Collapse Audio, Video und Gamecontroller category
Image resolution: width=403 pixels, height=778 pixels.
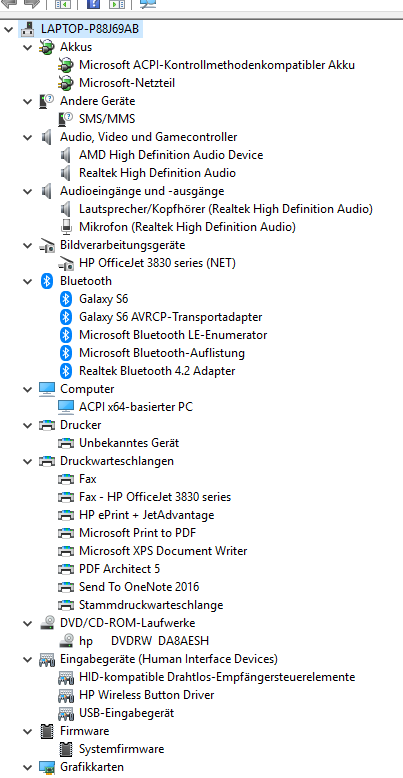(27, 137)
